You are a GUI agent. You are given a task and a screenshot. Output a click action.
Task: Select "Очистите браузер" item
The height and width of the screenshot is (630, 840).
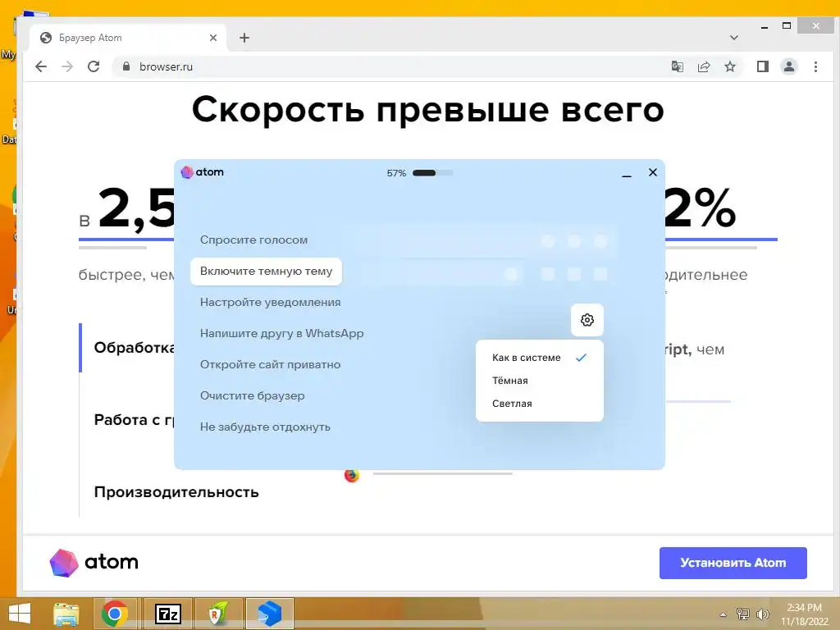click(x=253, y=395)
